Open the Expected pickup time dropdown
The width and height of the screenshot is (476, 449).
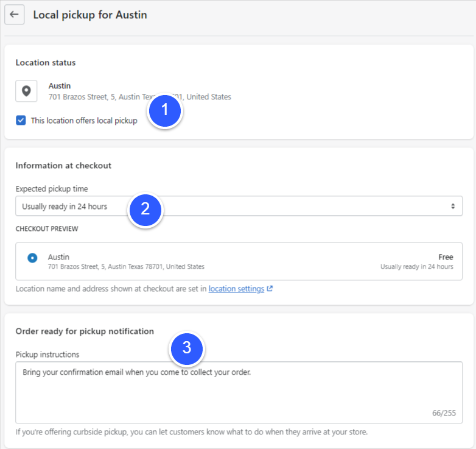239,206
